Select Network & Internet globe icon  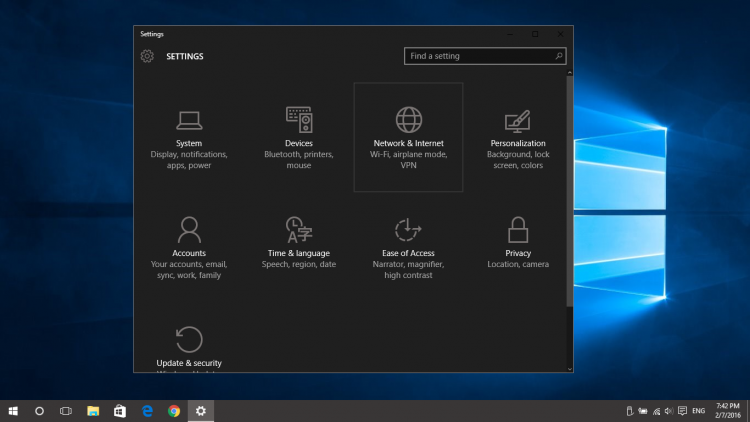408,121
